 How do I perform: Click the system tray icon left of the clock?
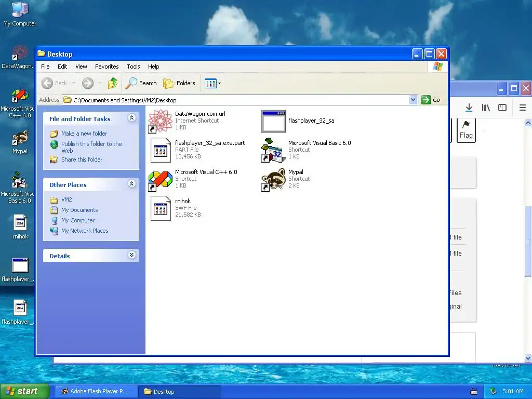point(493,391)
